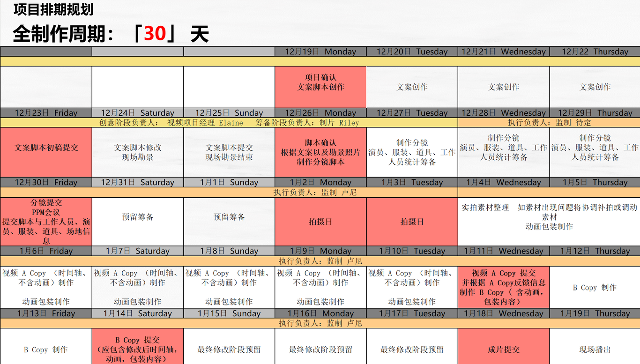Click the 1月5日 Thursday date header

pos(595,182)
